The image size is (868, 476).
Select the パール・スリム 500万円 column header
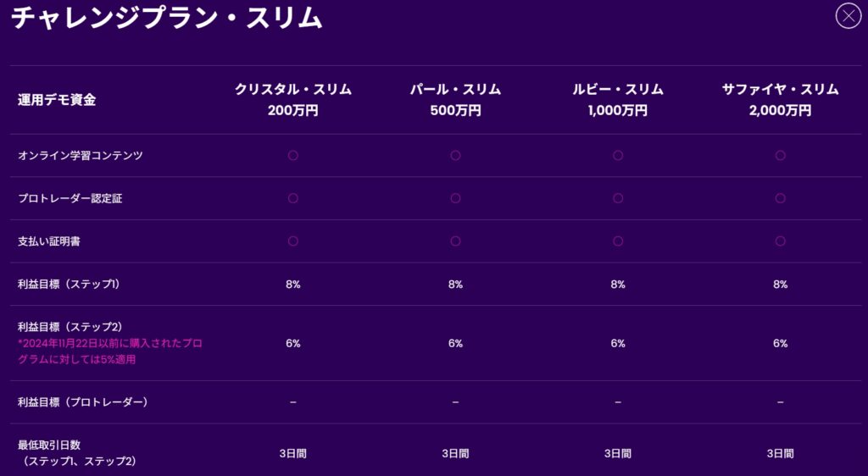[455, 100]
